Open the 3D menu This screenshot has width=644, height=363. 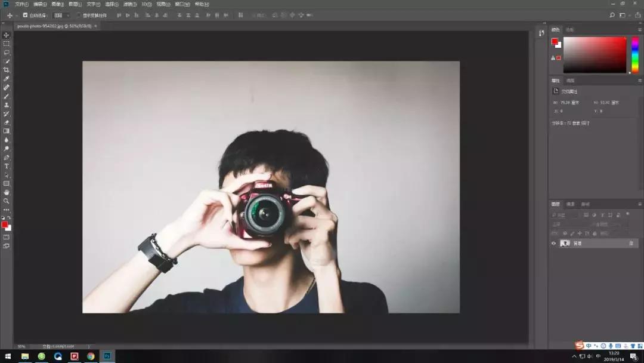click(147, 4)
